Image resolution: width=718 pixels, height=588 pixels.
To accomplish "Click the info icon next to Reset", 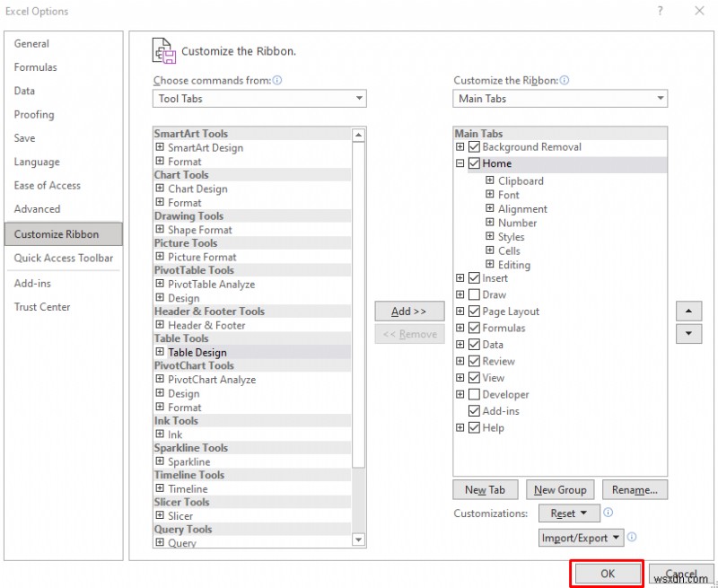I will pyautogui.click(x=608, y=513).
